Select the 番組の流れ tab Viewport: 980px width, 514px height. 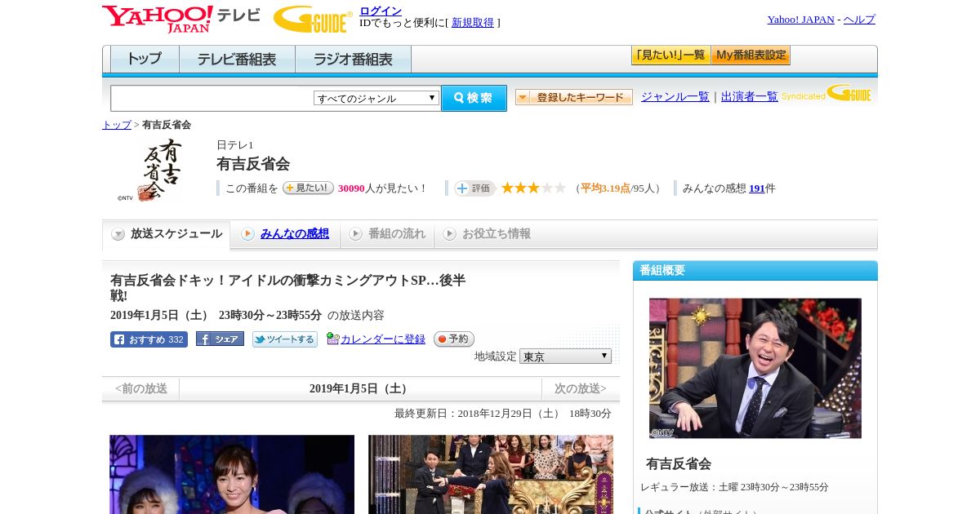pos(387,234)
